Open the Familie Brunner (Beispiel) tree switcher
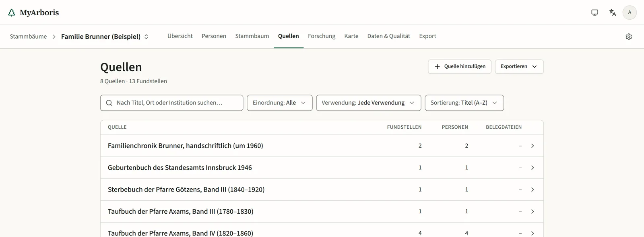Screen dimensions: 644x237 tap(105, 37)
